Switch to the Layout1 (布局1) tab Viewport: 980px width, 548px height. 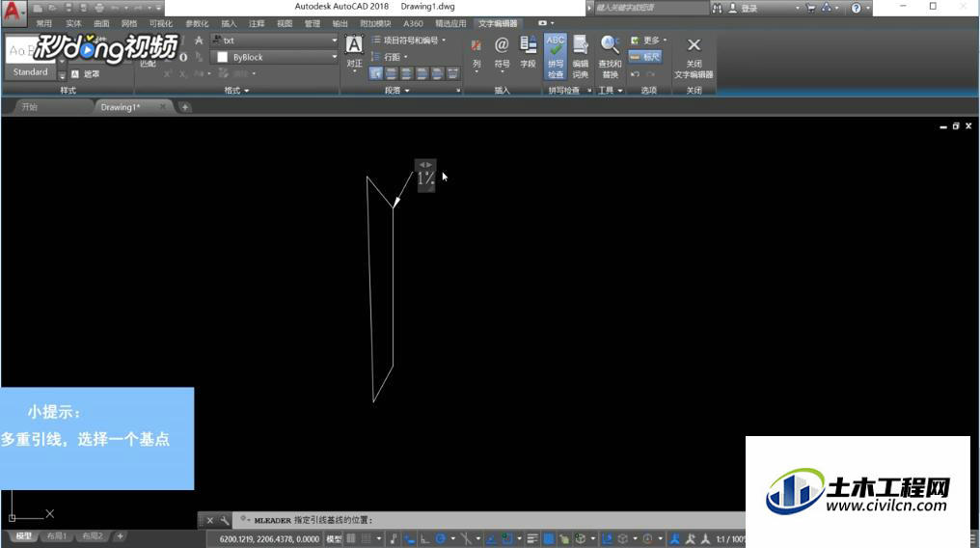coord(56,536)
